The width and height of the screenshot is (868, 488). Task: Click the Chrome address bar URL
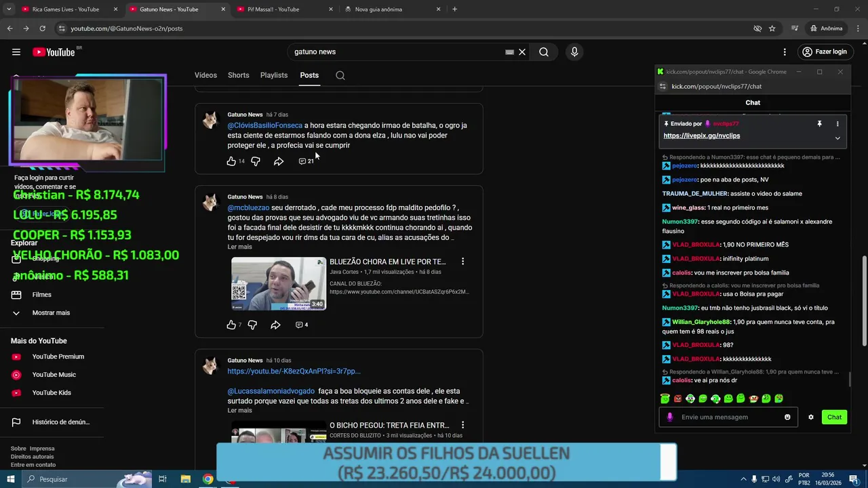(x=127, y=28)
